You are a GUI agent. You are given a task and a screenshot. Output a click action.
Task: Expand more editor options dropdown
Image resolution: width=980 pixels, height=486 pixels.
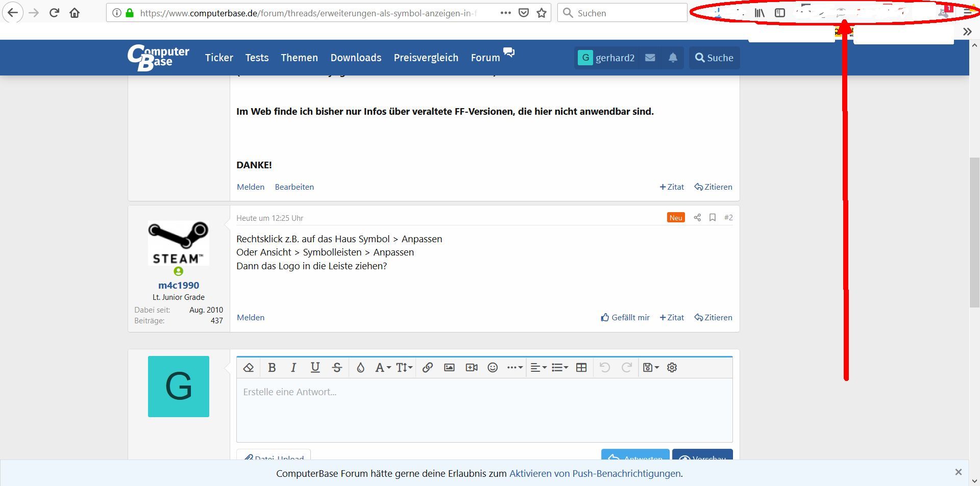pos(514,367)
